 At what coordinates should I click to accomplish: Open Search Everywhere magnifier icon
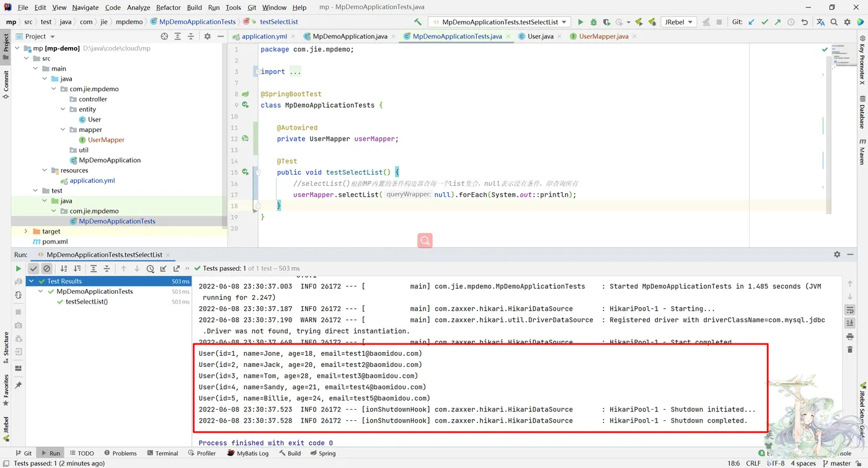[x=834, y=22]
